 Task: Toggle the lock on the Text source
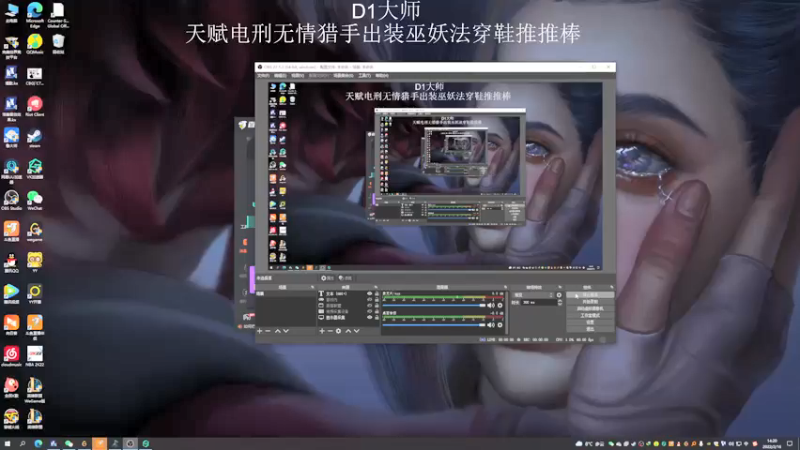[x=377, y=294]
